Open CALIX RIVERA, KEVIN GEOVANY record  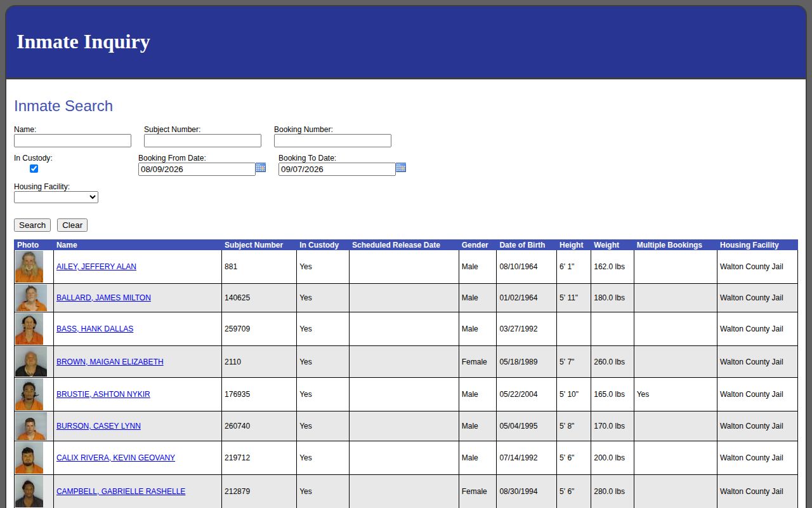point(115,458)
